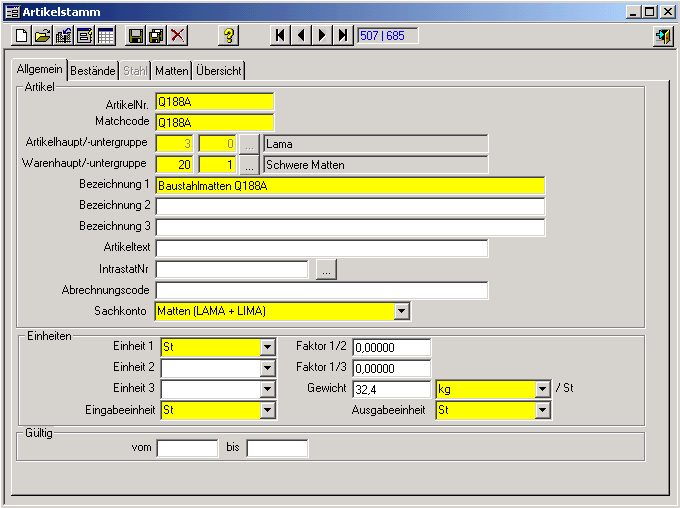Screen dimensions: 680x508
Task: Switch to the Bestände tab
Action: 93,71
